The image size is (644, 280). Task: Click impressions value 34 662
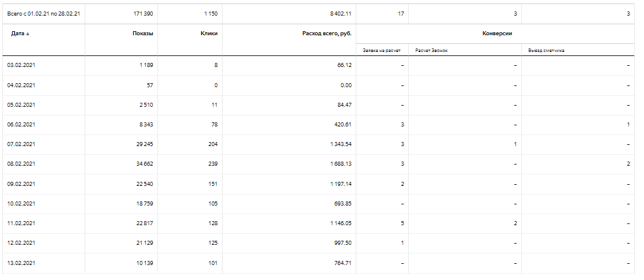click(144, 163)
